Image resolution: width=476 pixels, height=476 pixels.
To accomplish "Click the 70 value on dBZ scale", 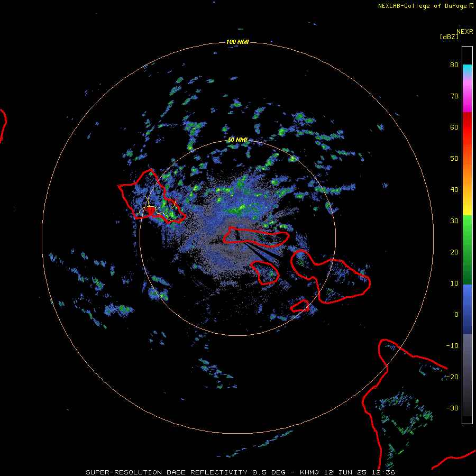I will 454,96.
